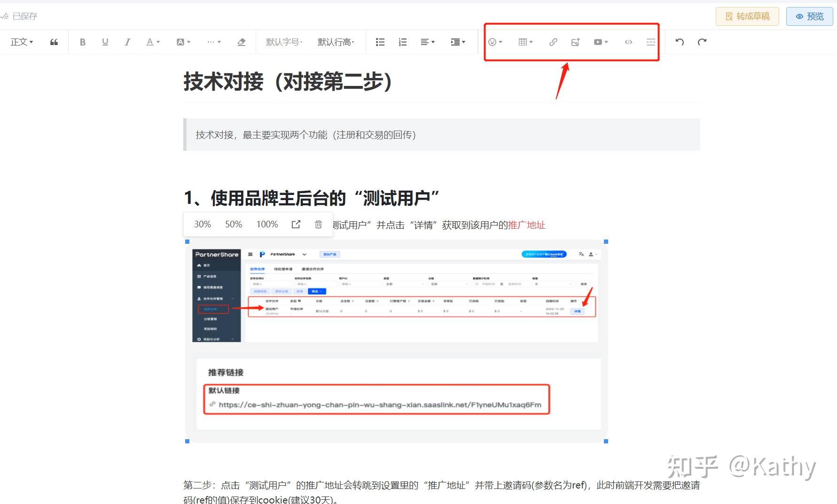Redo the last edit

tap(702, 42)
